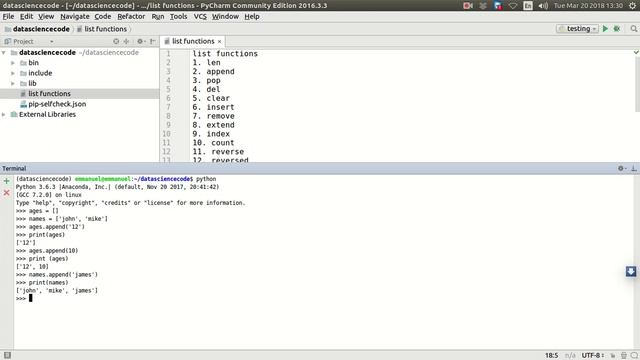Image resolution: width=640 pixels, height=360 pixels.
Task: Click the green inspection checkmark in editor
Action: [x=636, y=52]
